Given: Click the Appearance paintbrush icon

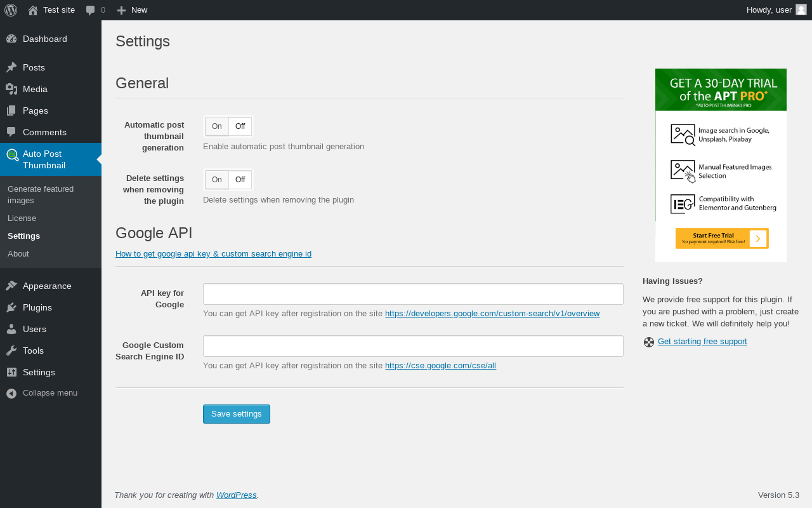Looking at the screenshot, I should (x=11, y=286).
